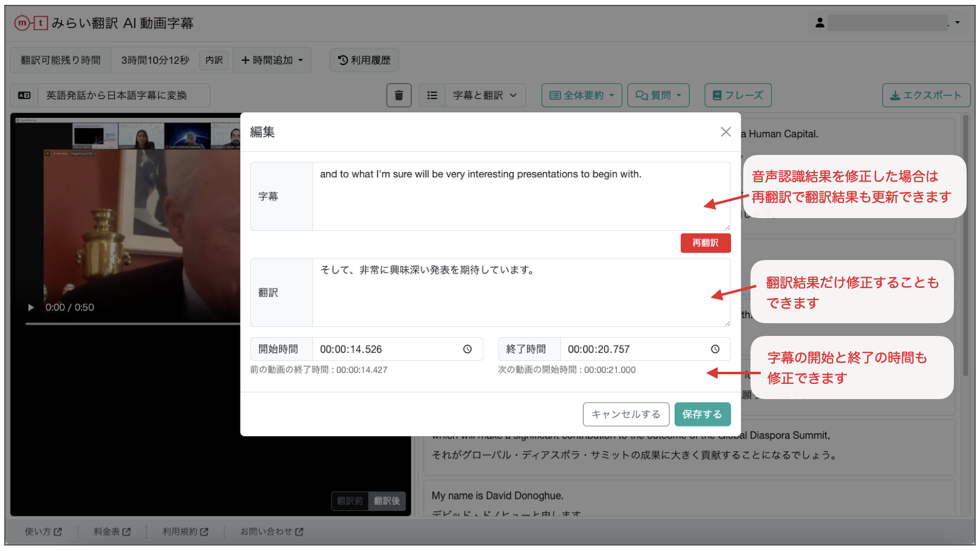Click into the 字幕 subtitle text area

(521, 196)
